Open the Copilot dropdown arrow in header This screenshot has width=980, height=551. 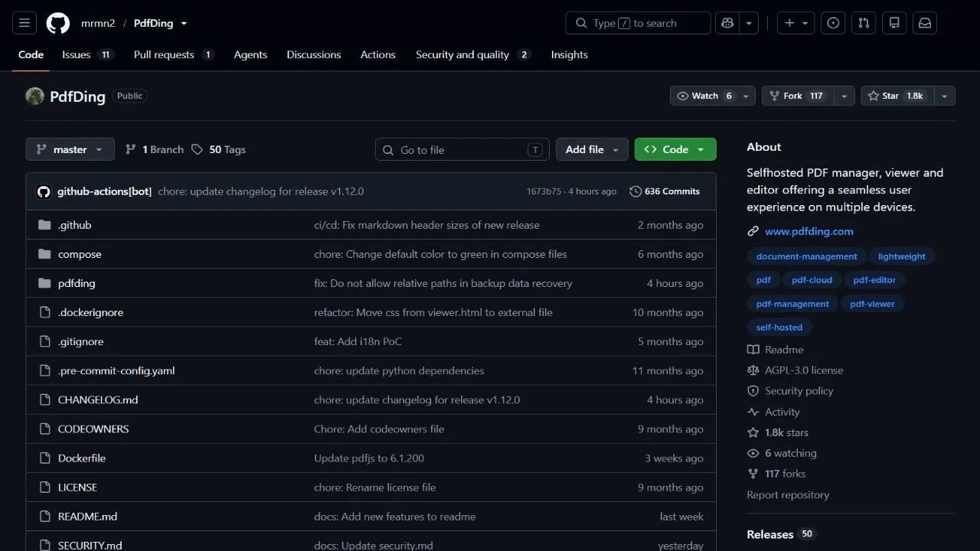[749, 23]
